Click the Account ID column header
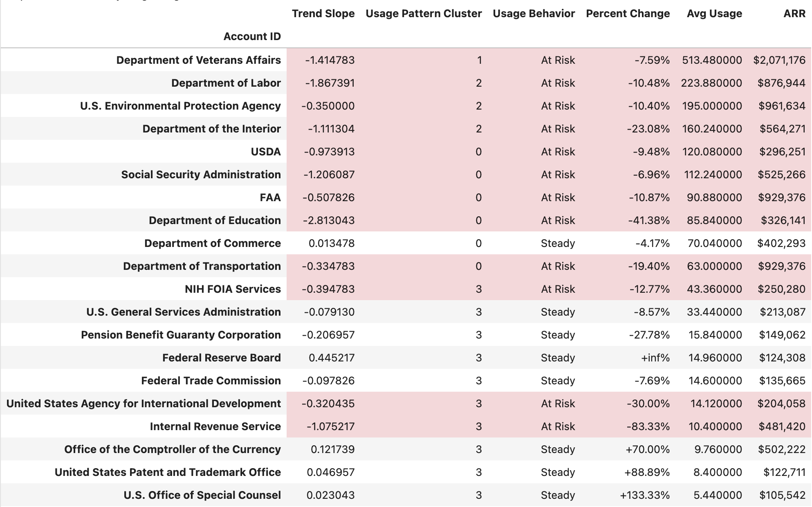 pos(252,36)
